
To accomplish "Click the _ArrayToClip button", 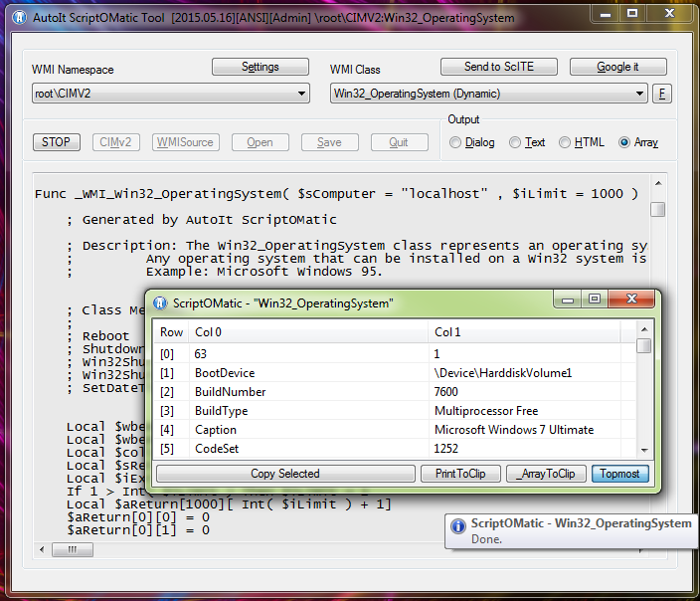I will click(x=546, y=474).
